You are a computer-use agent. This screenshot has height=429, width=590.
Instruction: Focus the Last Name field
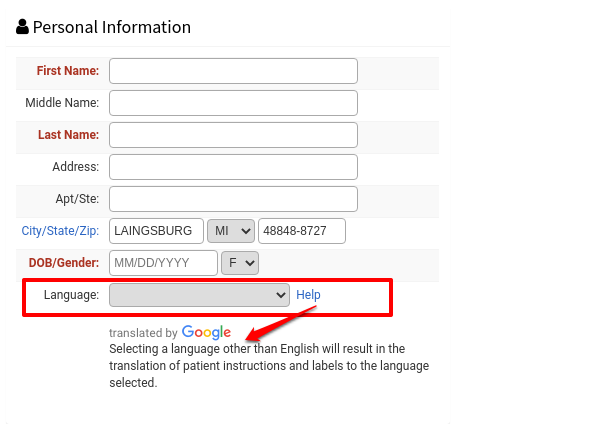[233, 135]
